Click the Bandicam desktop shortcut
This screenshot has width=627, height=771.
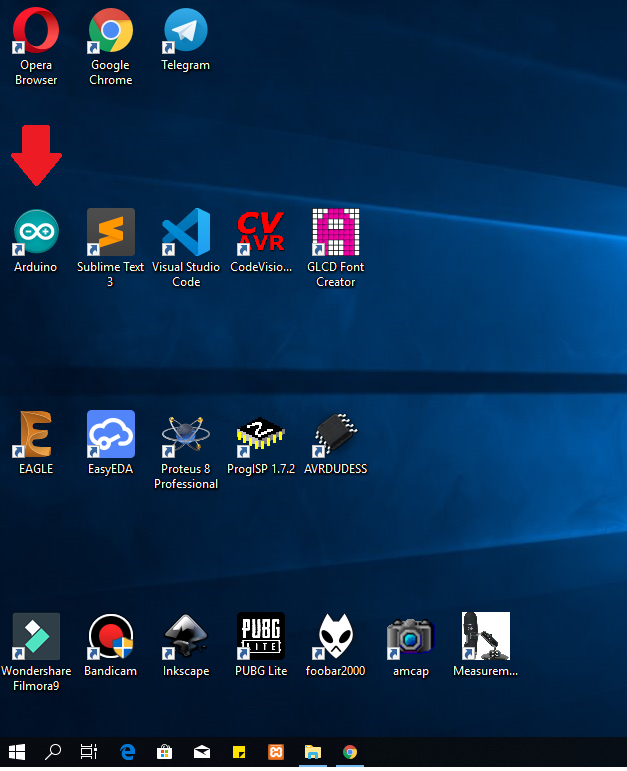point(111,636)
